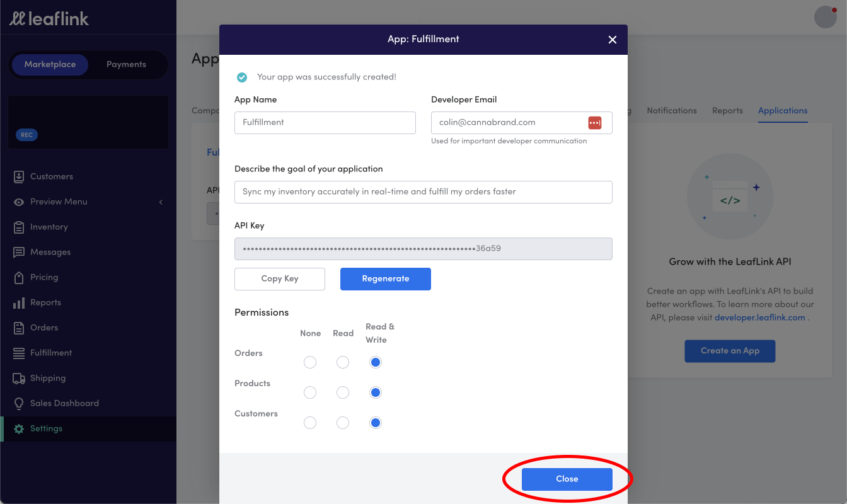Open the Customers sidebar icon
Screen dimensions: 847x504
click(19, 176)
